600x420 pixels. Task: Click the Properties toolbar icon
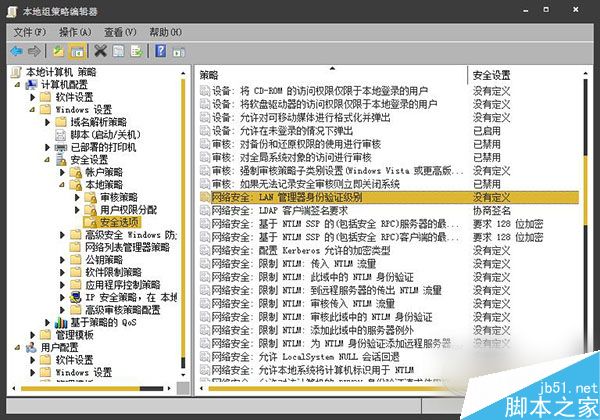[x=119, y=51]
